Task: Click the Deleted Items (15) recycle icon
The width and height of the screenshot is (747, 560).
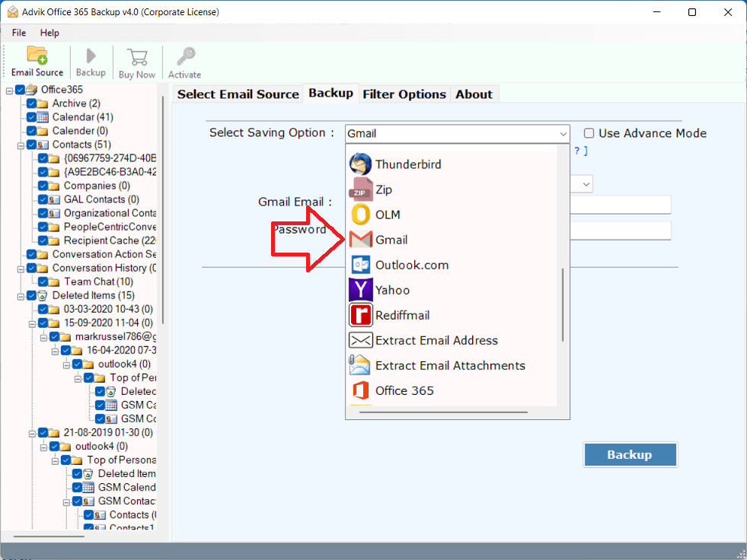Action: (x=43, y=296)
